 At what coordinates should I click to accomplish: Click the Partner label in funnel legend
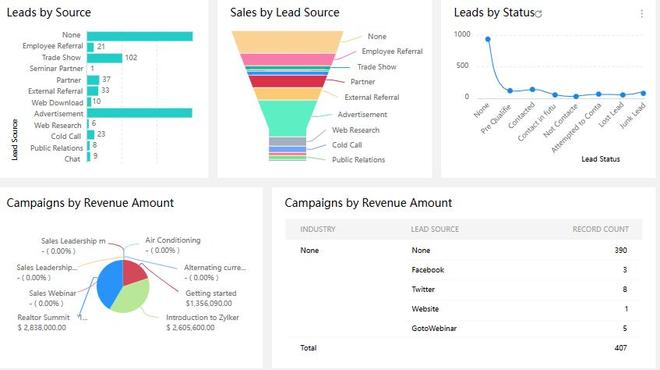click(x=362, y=82)
